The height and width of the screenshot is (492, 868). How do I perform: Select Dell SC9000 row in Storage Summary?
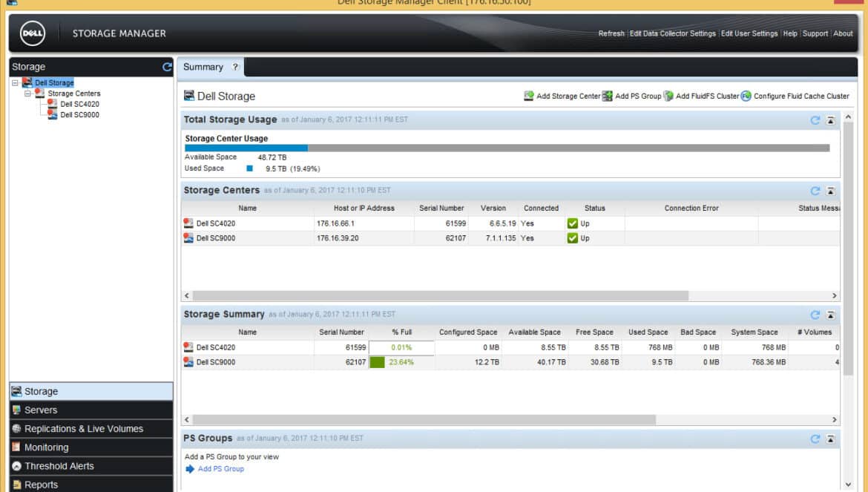510,362
